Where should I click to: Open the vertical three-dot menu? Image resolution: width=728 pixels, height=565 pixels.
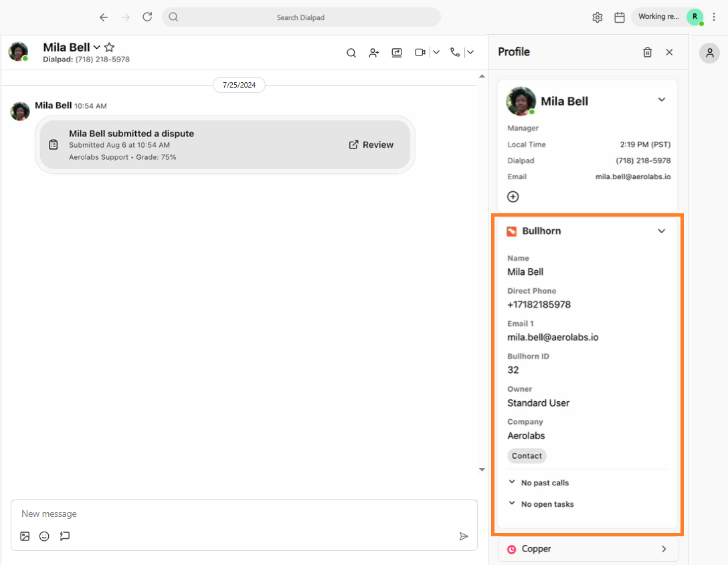pyautogui.click(x=714, y=17)
